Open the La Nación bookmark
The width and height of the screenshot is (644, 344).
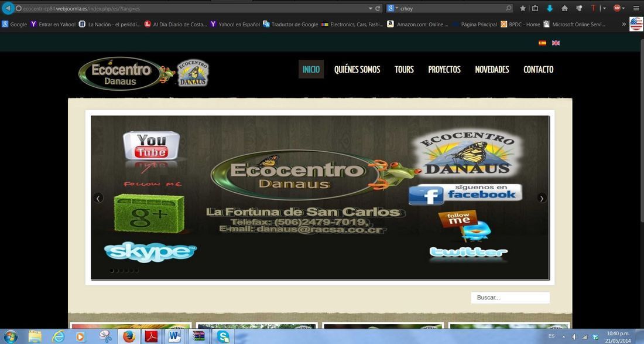click(109, 25)
